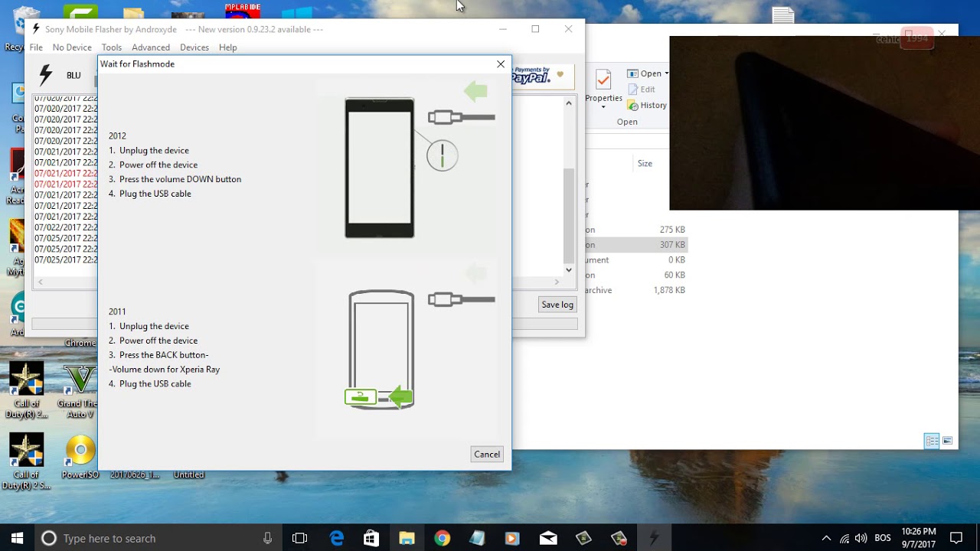Viewport: 980px width, 551px height.
Task: Open Grand Theft Auto V desktop icon
Action: click(80, 392)
